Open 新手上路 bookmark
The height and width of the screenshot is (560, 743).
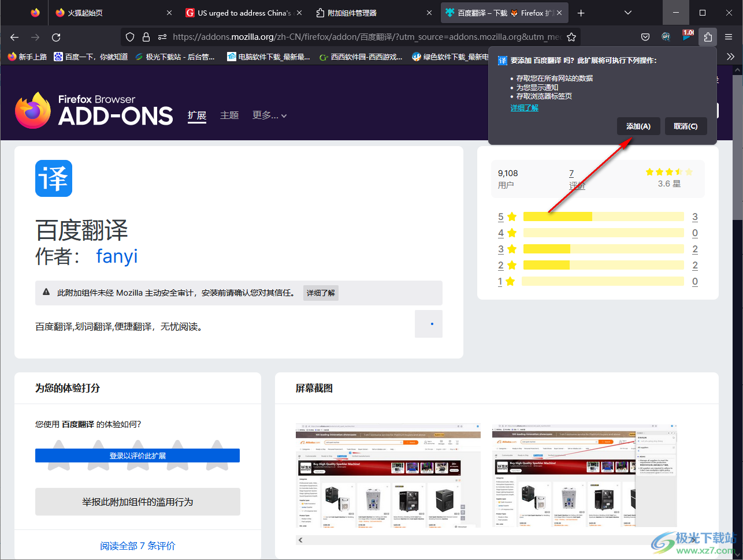coord(27,57)
